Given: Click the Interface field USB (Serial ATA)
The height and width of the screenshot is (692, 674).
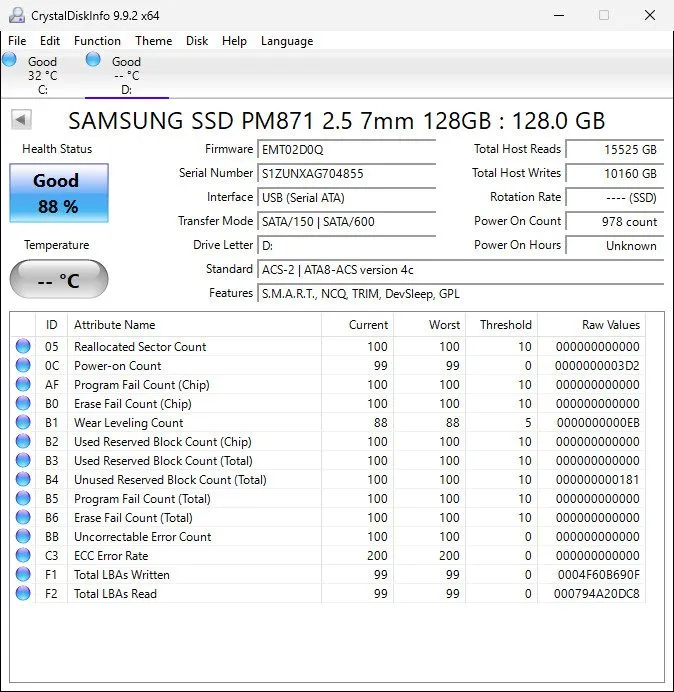Looking at the screenshot, I should (346, 197).
